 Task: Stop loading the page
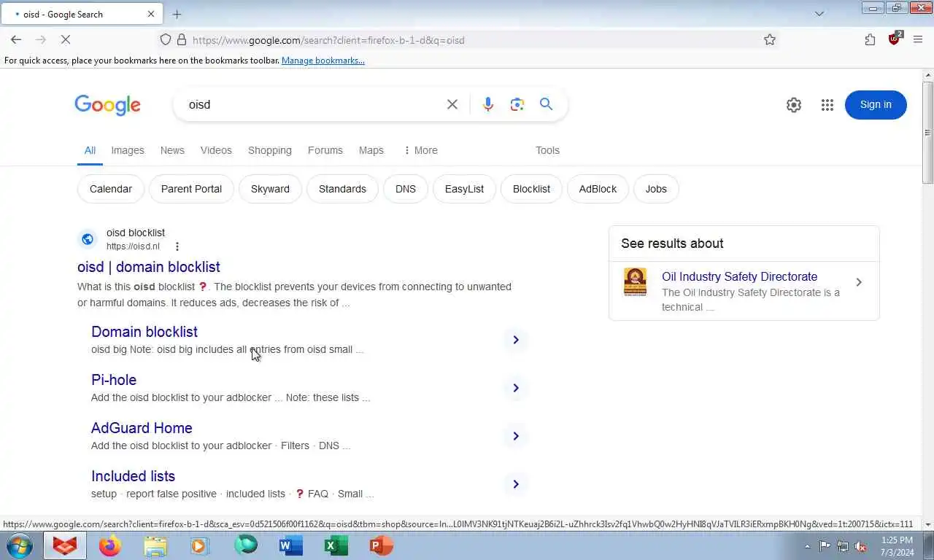click(65, 40)
